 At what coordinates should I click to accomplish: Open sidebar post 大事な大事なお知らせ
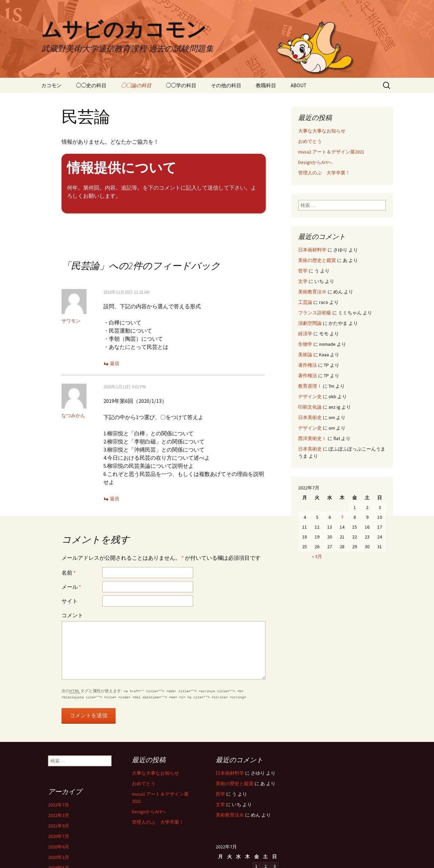321,131
